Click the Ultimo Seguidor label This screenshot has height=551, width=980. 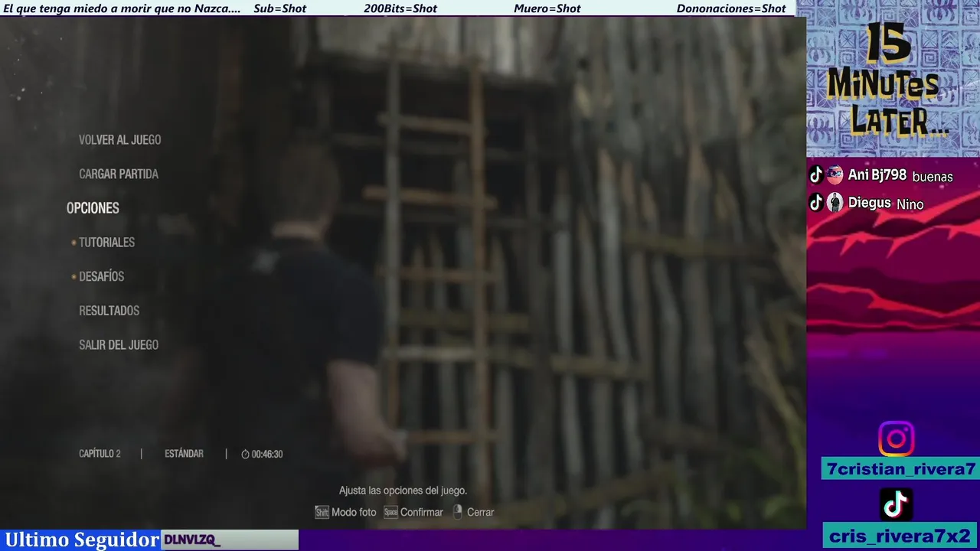point(82,540)
